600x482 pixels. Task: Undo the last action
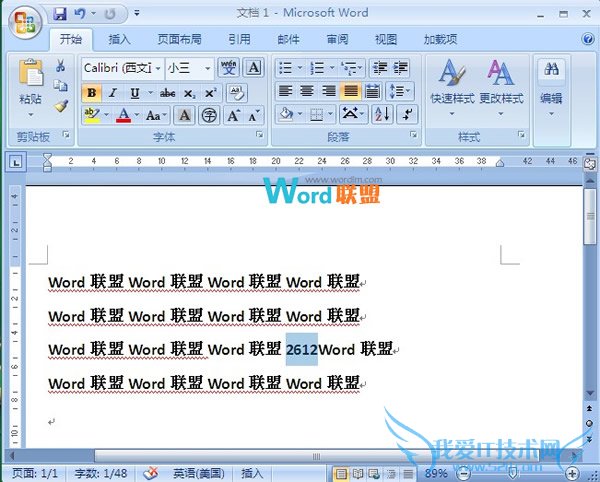coord(80,14)
